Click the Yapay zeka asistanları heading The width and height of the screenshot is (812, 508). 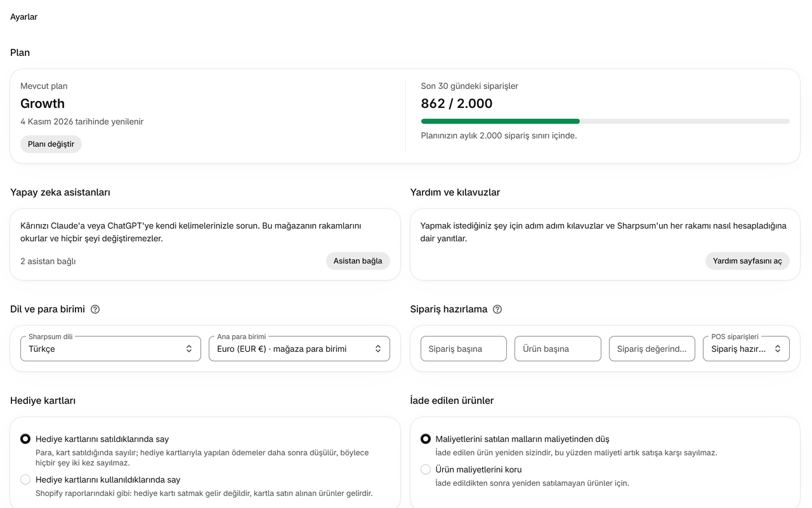pyautogui.click(x=60, y=192)
